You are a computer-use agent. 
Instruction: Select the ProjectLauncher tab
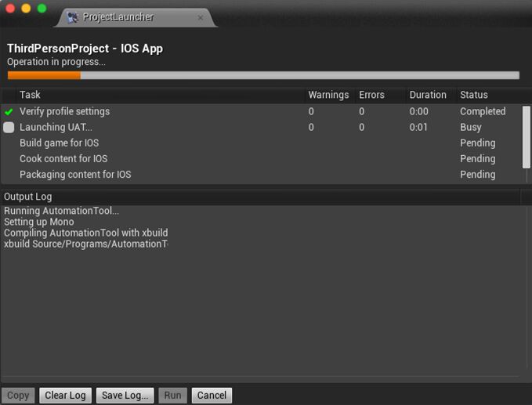coord(136,17)
